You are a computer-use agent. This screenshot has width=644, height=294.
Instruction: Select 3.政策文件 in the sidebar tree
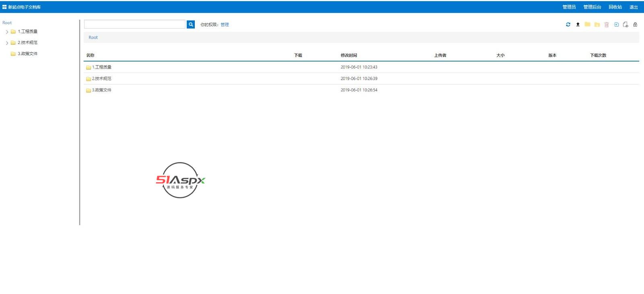(x=27, y=53)
